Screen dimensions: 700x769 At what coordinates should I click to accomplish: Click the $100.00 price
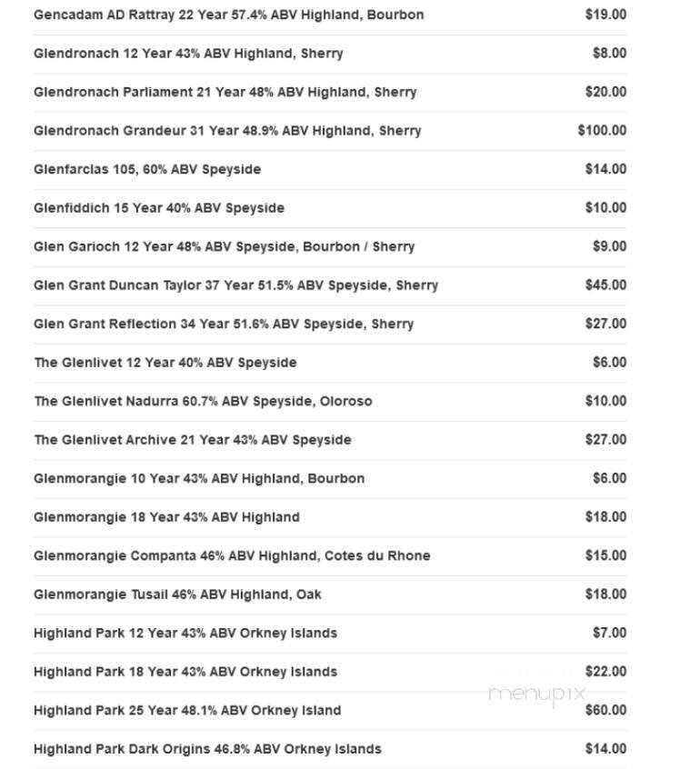601,130
